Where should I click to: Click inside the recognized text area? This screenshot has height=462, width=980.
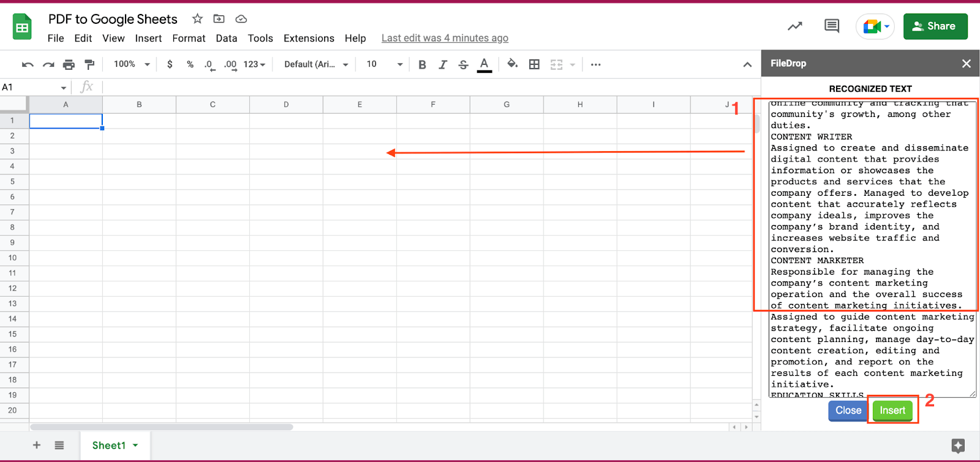coord(872,249)
